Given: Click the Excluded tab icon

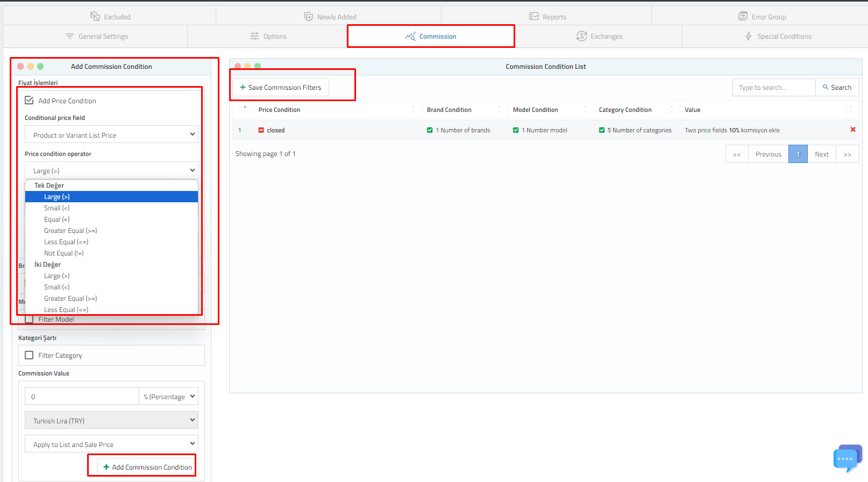Looking at the screenshot, I should [x=95, y=17].
